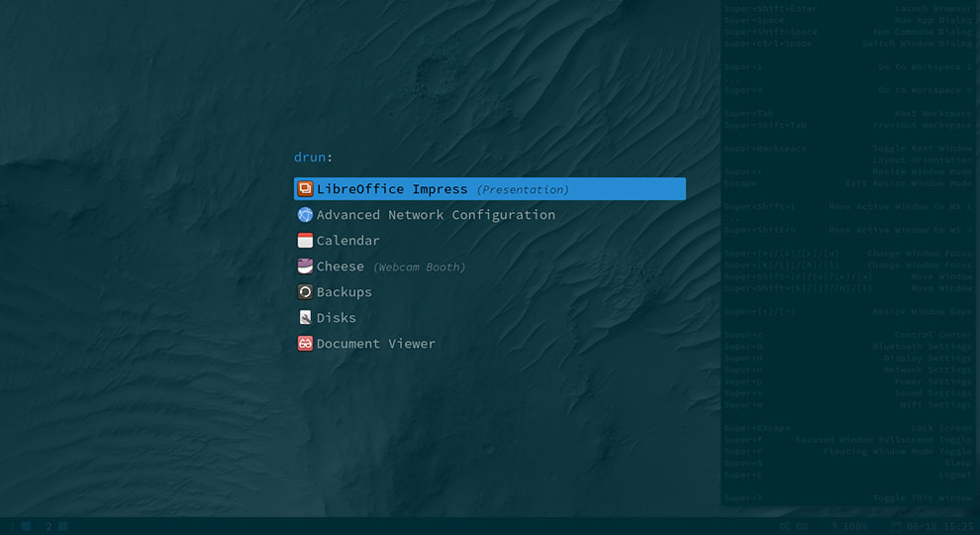Choose the Cheese entry name
The height and width of the screenshot is (535, 980).
tap(340, 266)
